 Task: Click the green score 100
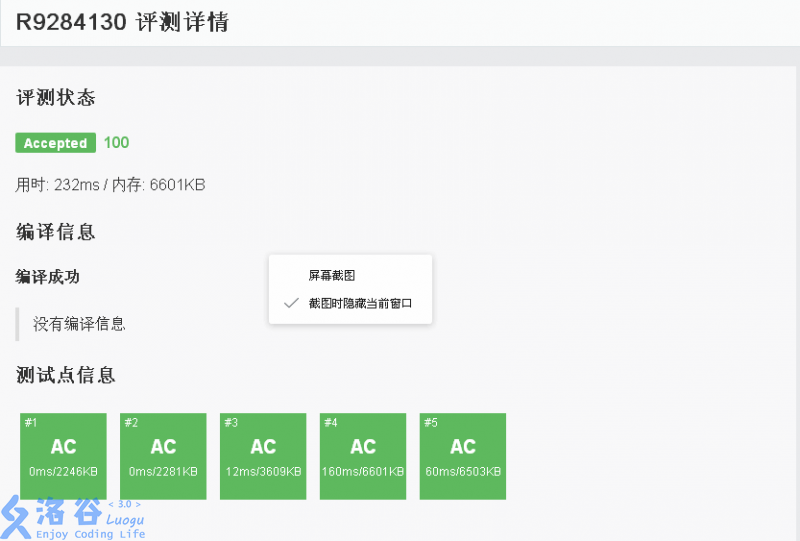(x=116, y=142)
